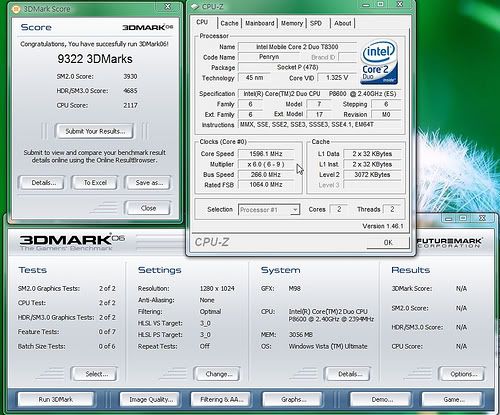Click the Batch Size Tests value 0 of 6
Image resolution: width=500 pixels, height=415 pixels.
tap(107, 346)
